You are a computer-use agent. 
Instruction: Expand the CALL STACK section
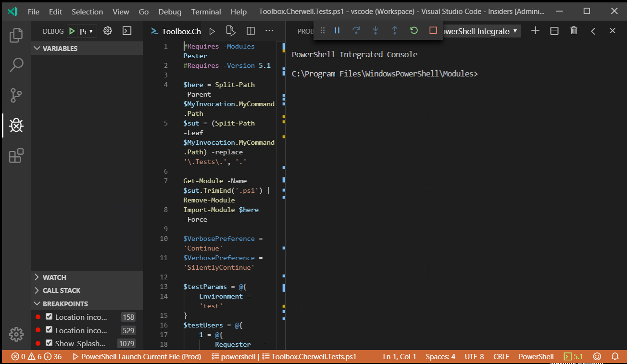61,290
